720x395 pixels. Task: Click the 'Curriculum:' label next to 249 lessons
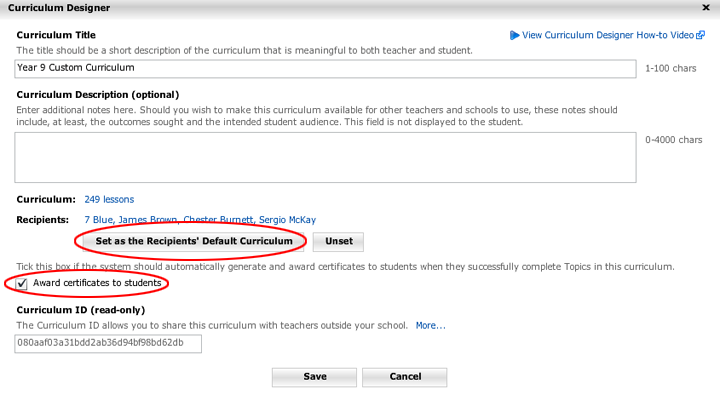[46, 199]
